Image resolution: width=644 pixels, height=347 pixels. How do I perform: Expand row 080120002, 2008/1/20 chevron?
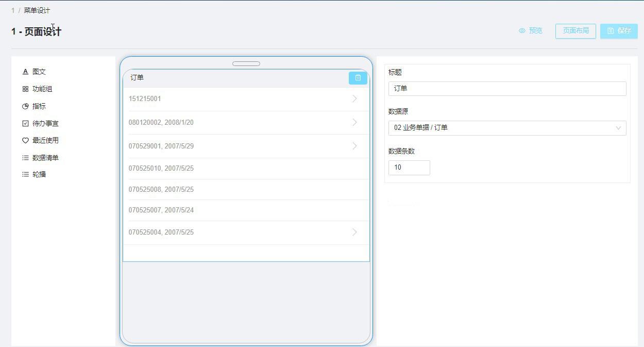[x=354, y=122]
